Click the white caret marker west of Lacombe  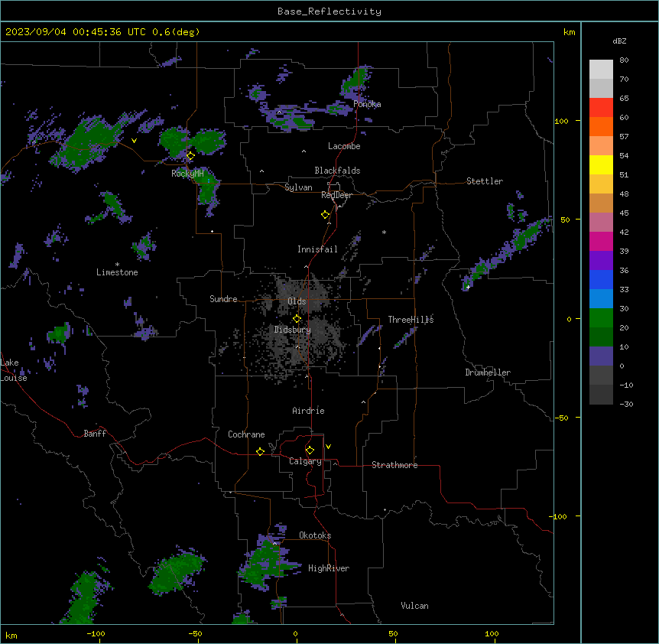pyautogui.click(x=304, y=151)
